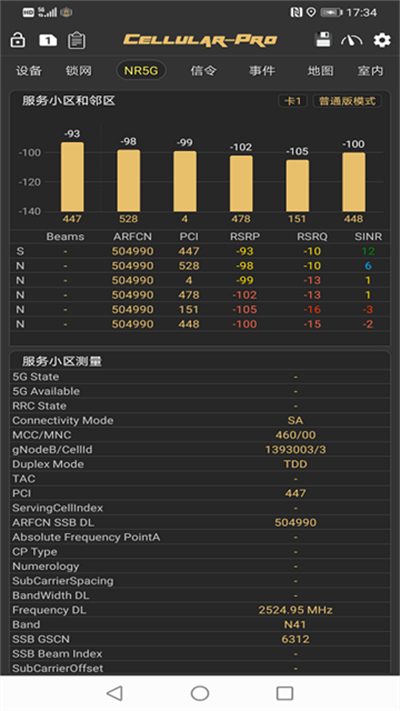Select the neighbor row with PCI 528
This screenshot has height=711, width=400.
pos(200,265)
